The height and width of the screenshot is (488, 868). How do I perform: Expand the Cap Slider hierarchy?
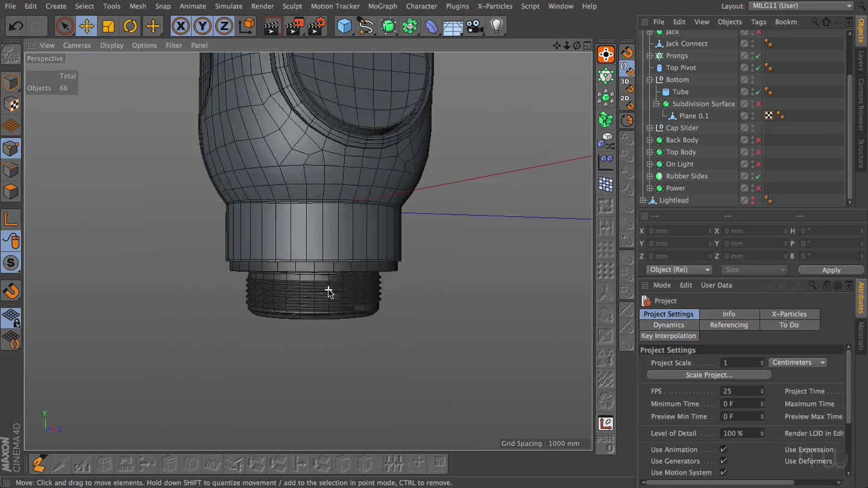(x=650, y=128)
